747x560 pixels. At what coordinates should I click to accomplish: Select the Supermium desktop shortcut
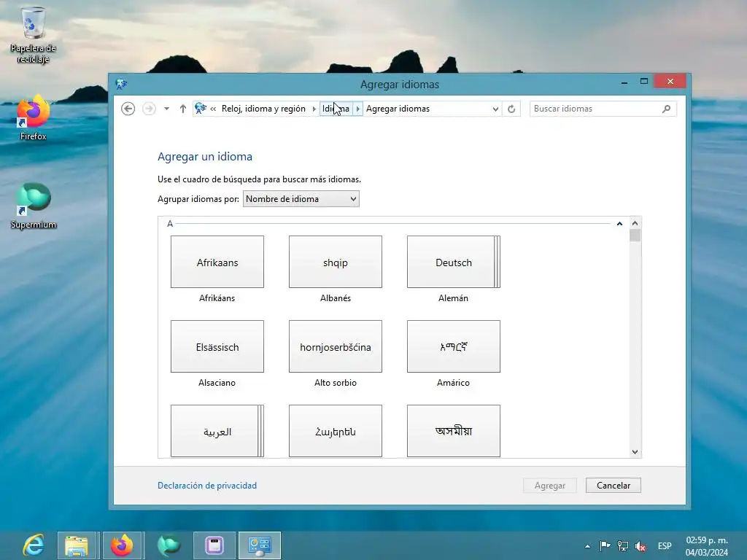34,206
